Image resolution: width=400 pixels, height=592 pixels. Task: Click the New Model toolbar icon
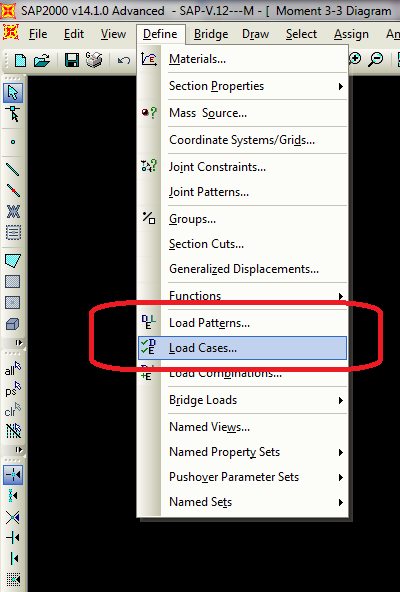click(x=20, y=60)
